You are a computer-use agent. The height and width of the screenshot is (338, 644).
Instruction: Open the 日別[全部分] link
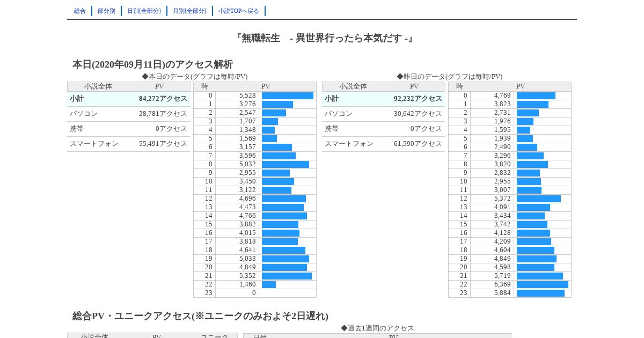click(144, 11)
